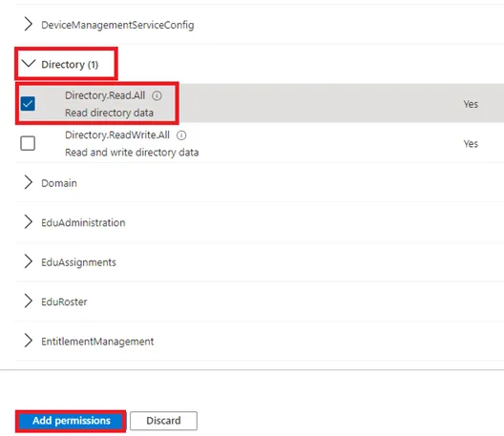Expand the EduAssignments chevron arrow
The image size is (504, 436).
pyautogui.click(x=29, y=261)
